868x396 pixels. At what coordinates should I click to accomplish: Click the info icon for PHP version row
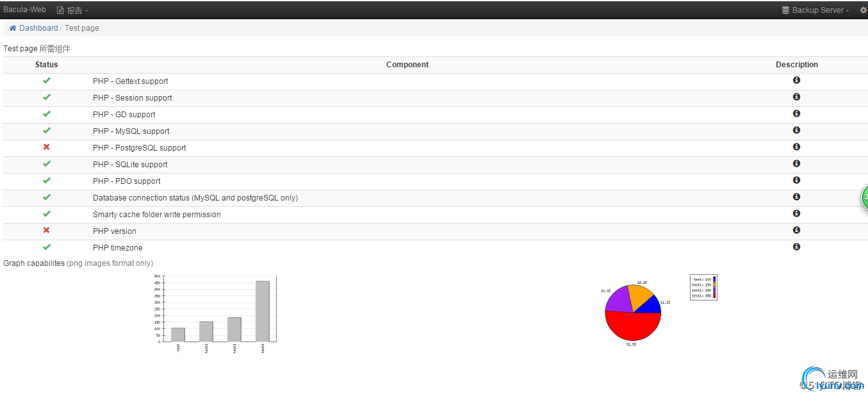796,230
